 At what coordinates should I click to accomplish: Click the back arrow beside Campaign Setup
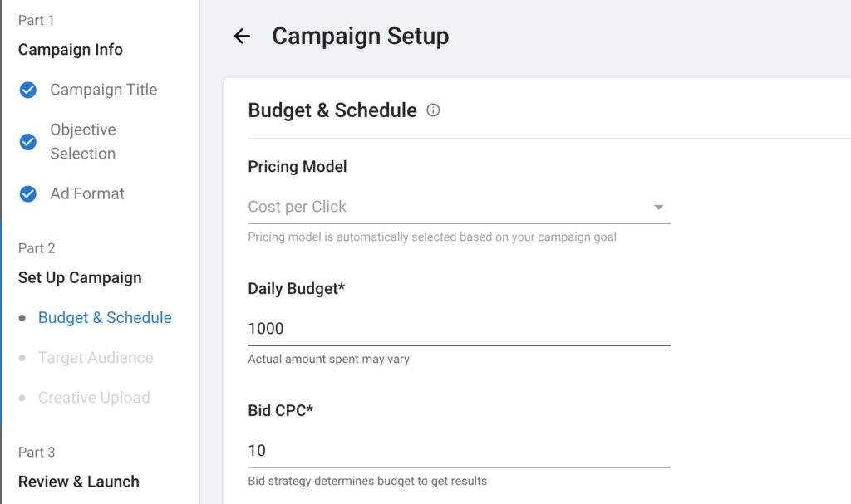tap(240, 36)
